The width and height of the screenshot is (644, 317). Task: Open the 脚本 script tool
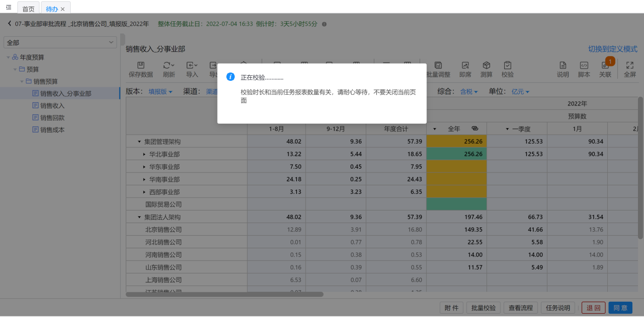584,66
